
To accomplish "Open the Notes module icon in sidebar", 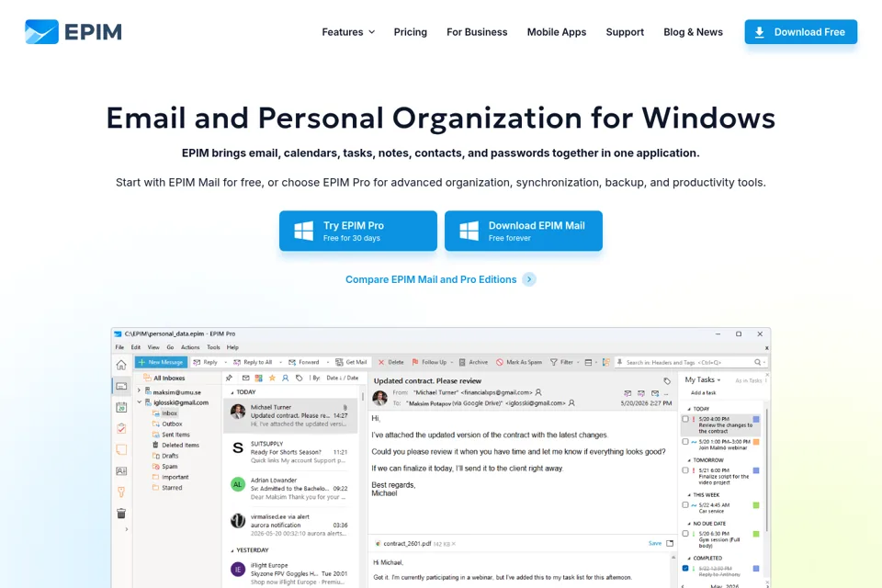I will (x=121, y=449).
